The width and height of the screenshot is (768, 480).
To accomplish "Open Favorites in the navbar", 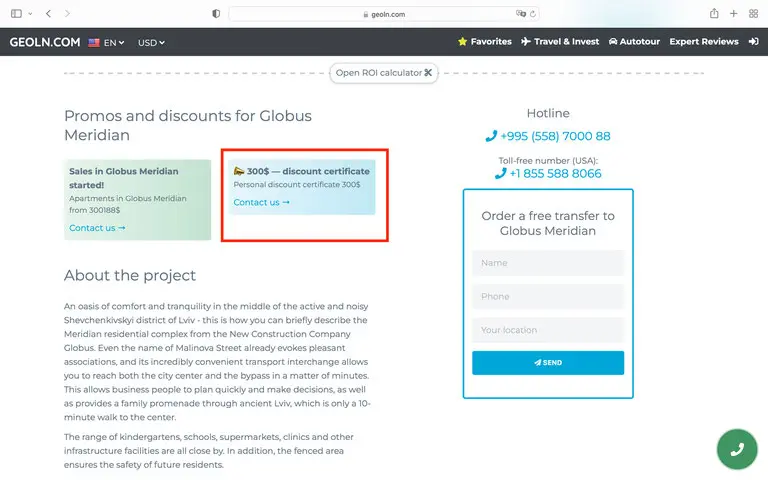I will click(x=484, y=42).
